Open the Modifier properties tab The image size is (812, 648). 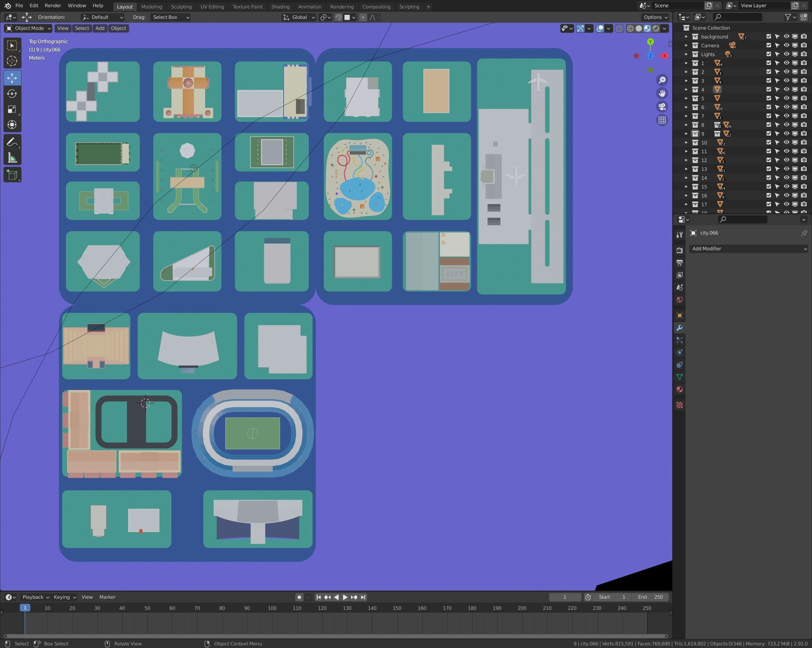pos(680,328)
